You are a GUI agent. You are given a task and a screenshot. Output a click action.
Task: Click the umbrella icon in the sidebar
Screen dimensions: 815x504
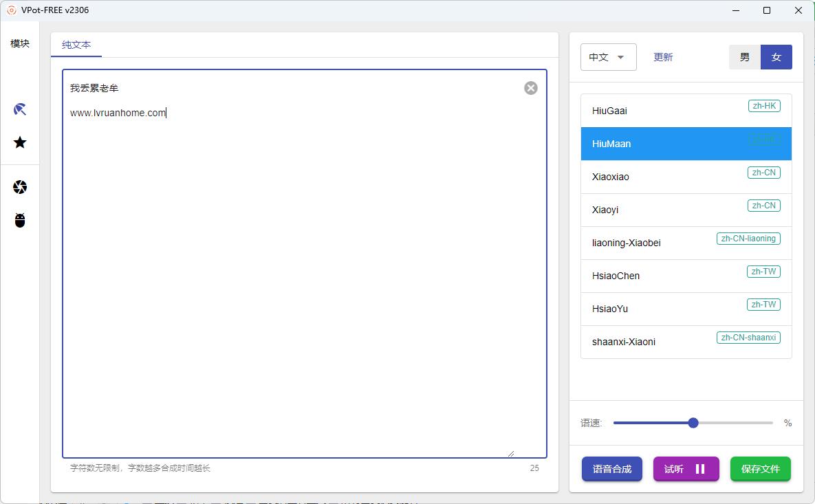20,109
